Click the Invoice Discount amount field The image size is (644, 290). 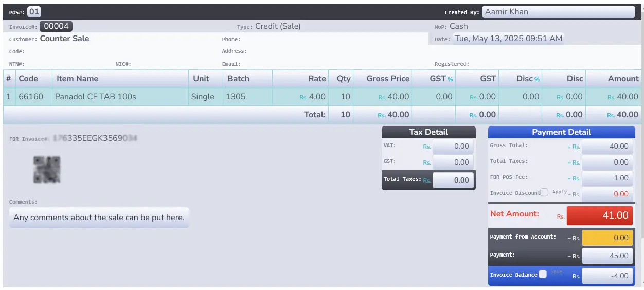click(x=607, y=194)
